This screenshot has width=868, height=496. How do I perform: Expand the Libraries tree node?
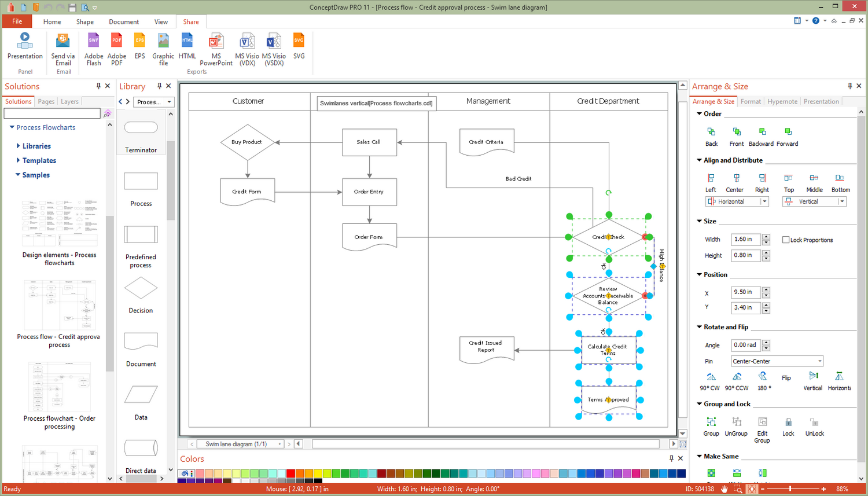tap(19, 146)
